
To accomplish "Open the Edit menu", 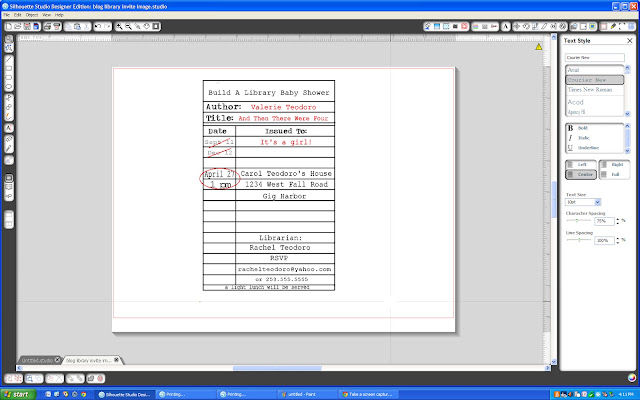I will pyautogui.click(x=18, y=15).
